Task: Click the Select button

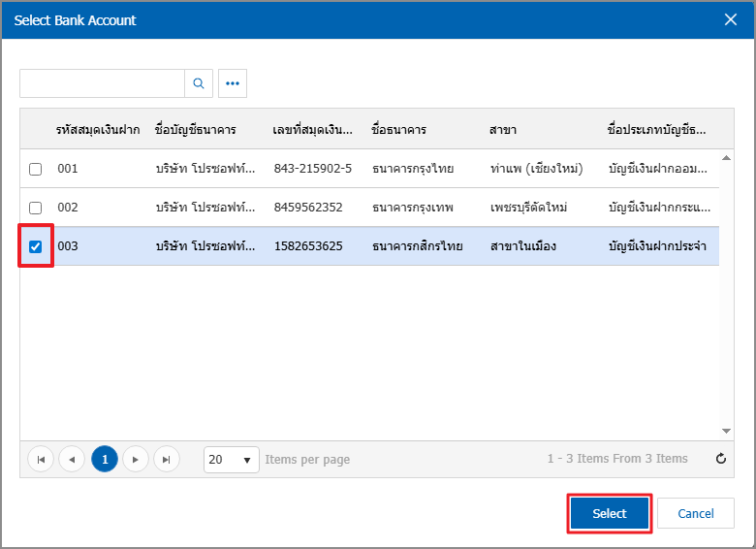Action: click(x=609, y=513)
